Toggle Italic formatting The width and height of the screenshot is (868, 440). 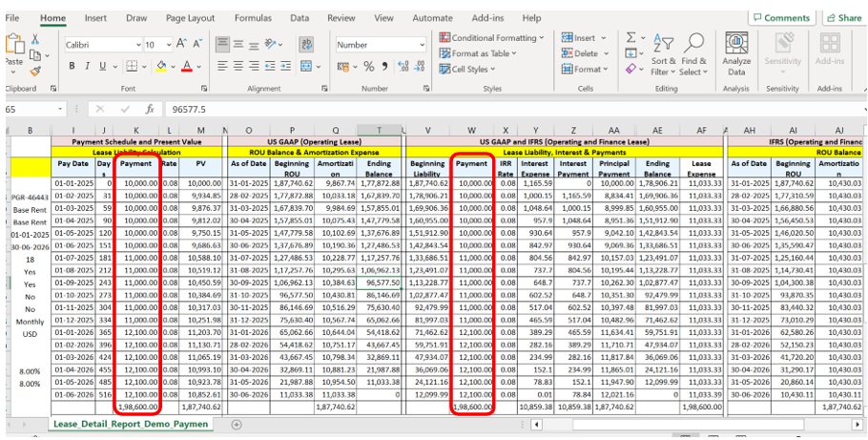88,67
